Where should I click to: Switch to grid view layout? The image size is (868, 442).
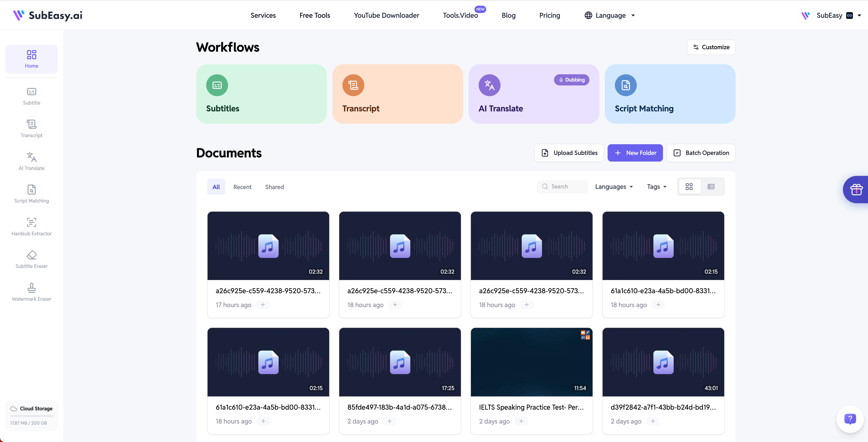click(x=689, y=187)
